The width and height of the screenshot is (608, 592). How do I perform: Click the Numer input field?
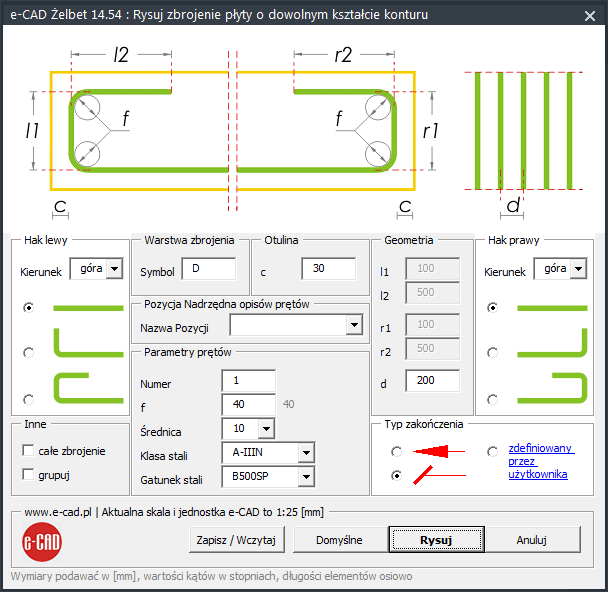click(249, 380)
